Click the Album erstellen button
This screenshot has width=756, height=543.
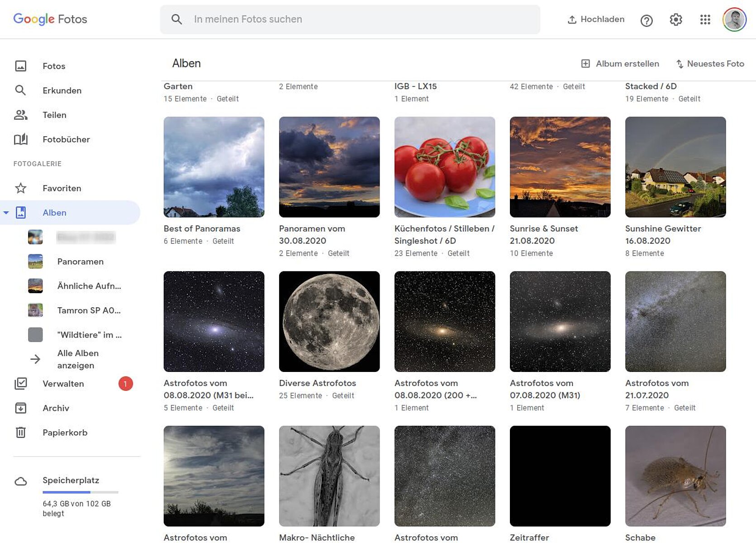pyautogui.click(x=620, y=64)
